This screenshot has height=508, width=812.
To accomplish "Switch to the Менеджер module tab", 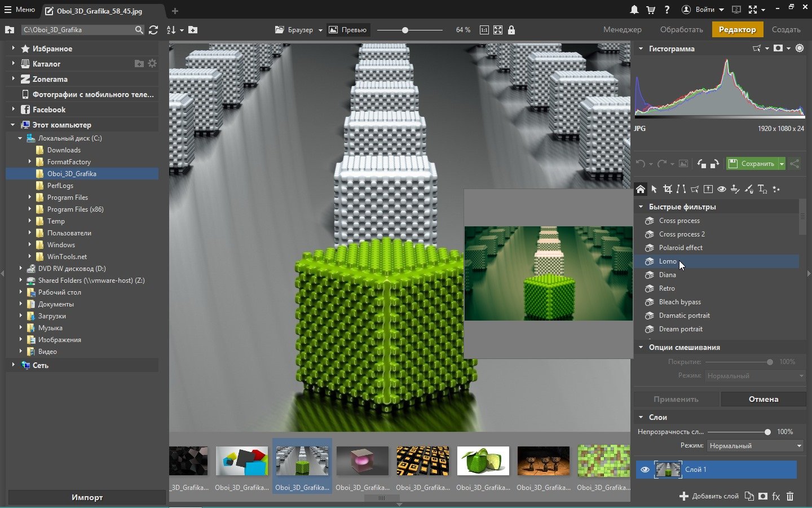I will click(x=622, y=29).
